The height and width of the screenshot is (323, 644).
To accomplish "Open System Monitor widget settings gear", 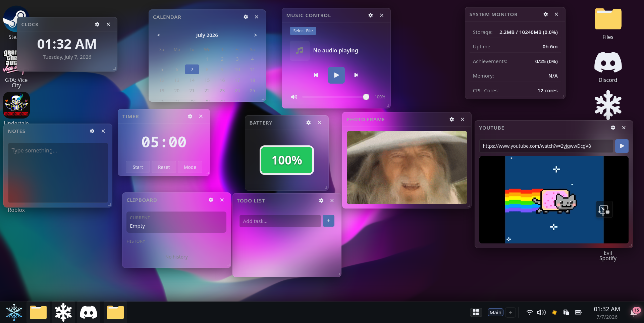I will coord(546,14).
